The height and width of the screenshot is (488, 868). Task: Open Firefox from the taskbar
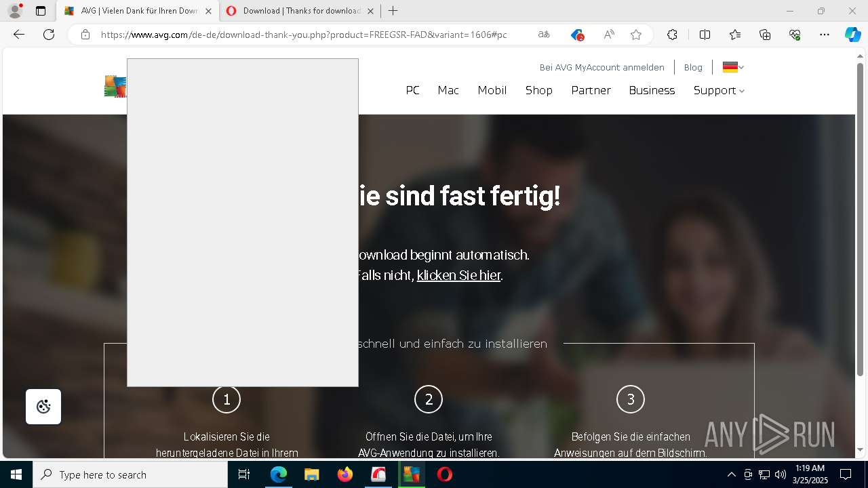click(x=344, y=474)
